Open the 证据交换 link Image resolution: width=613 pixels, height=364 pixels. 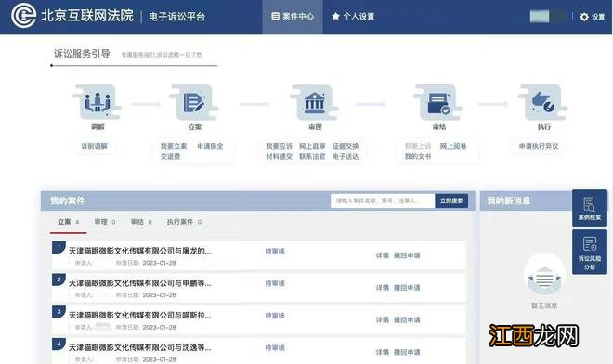[346, 146]
